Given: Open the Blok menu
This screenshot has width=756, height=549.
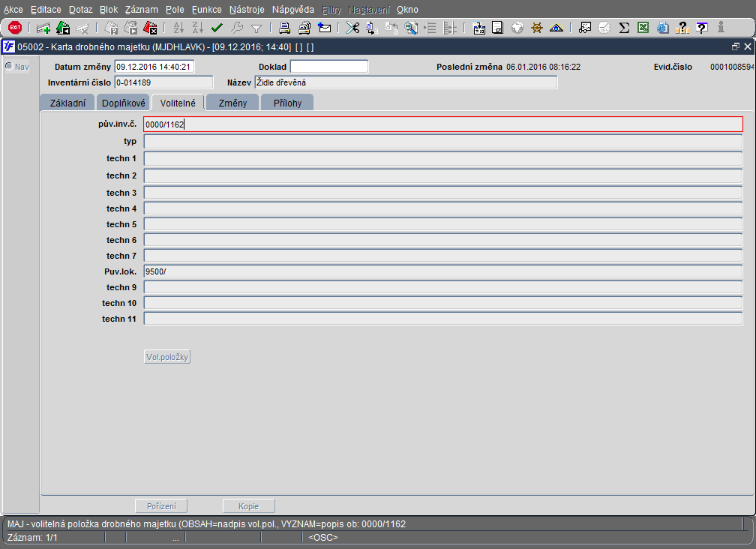Looking at the screenshot, I should (x=109, y=10).
